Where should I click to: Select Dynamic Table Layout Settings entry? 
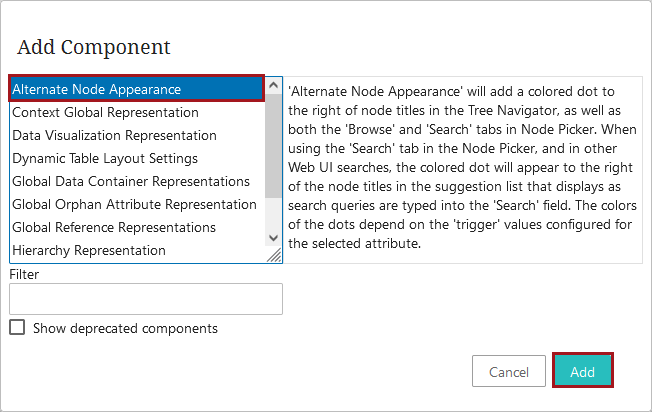(x=137, y=158)
